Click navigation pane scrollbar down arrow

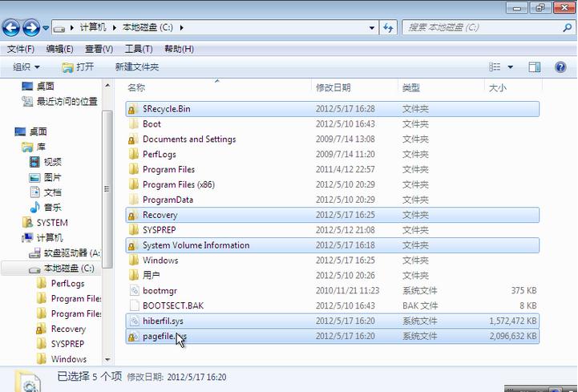click(107, 359)
